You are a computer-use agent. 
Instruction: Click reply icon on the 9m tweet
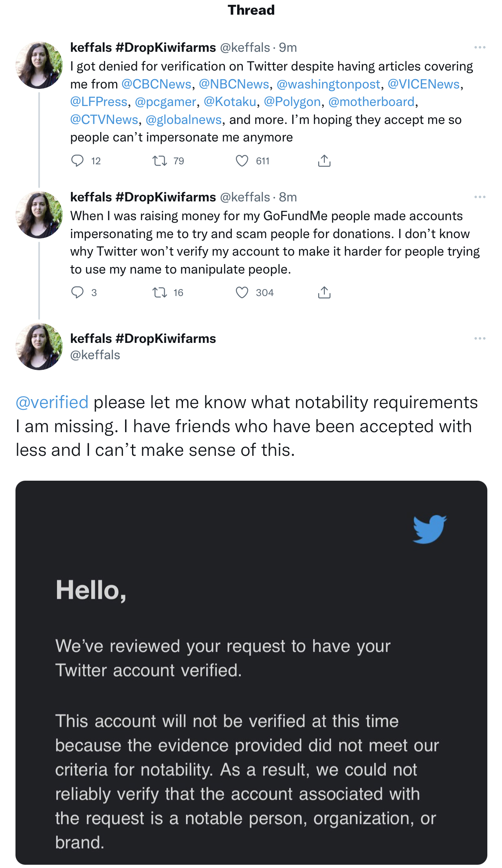coord(77,161)
